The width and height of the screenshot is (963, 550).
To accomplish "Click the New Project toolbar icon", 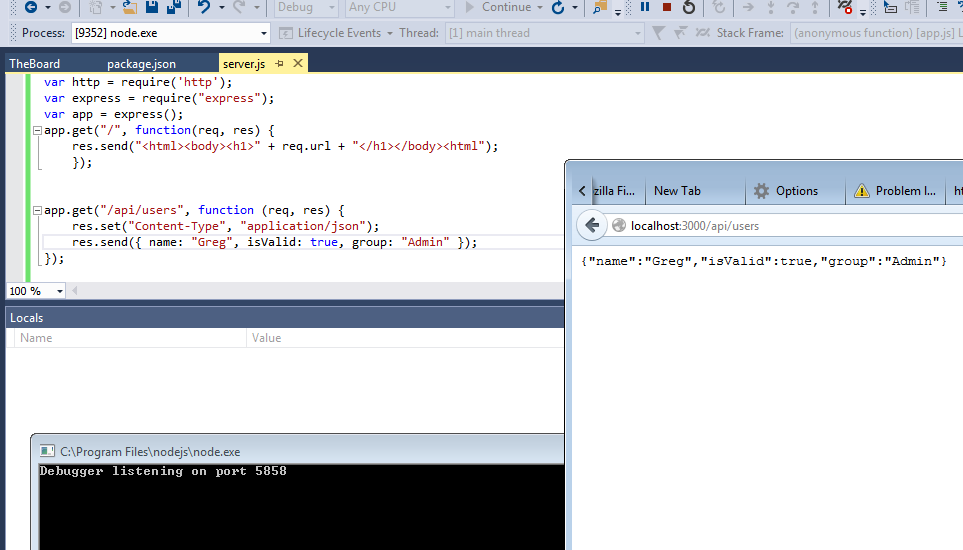I will pos(95,7).
